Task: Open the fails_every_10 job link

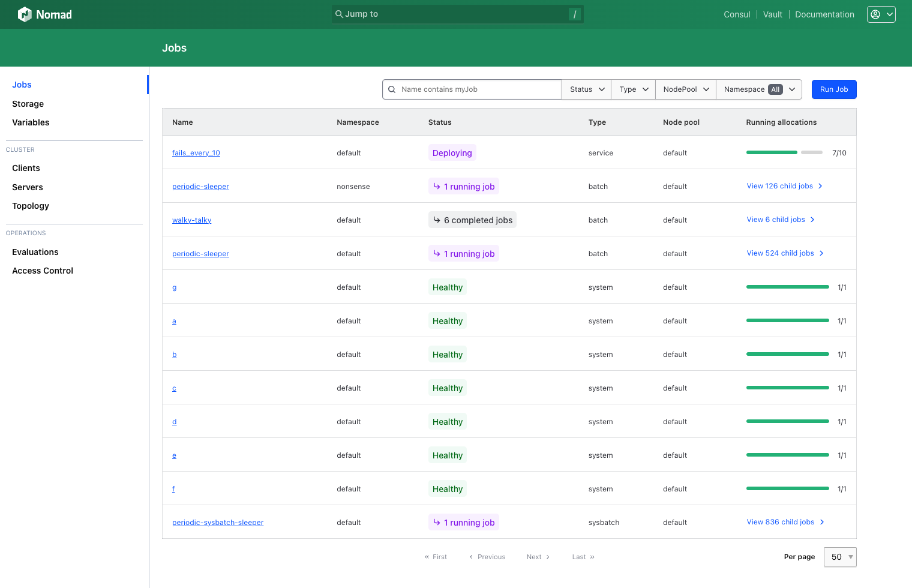Action: (196, 153)
